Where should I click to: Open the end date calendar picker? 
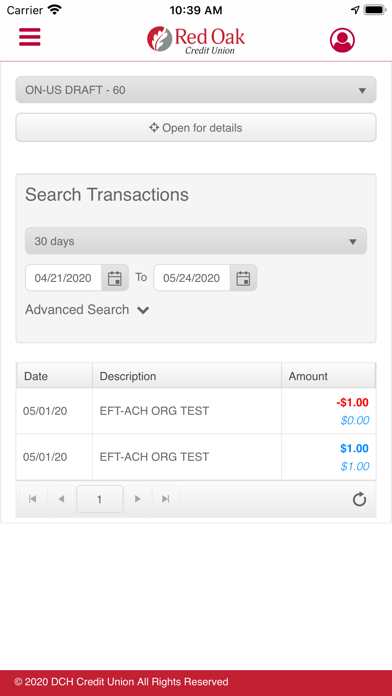pos(243,278)
